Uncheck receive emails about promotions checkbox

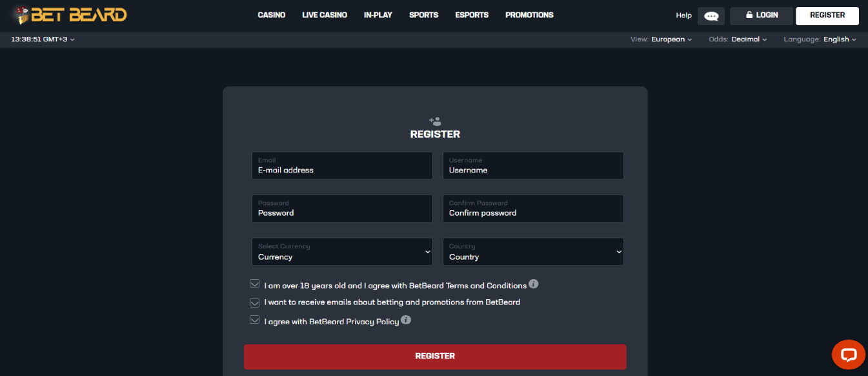point(255,302)
